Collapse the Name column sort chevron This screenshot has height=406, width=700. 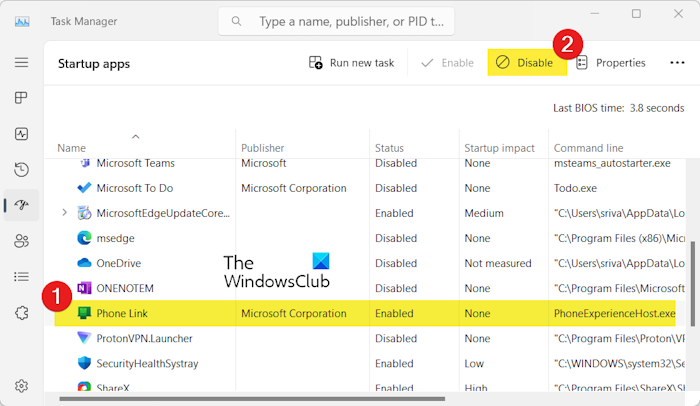click(136, 136)
